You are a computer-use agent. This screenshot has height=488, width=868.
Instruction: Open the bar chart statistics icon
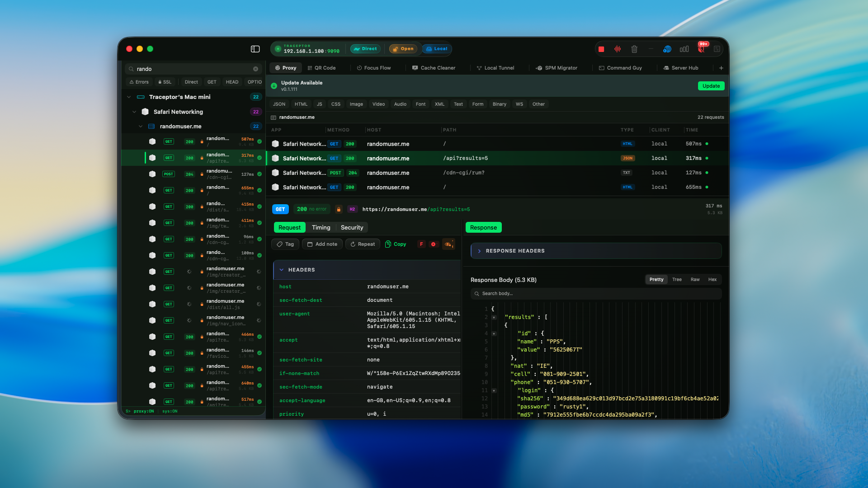tap(684, 49)
